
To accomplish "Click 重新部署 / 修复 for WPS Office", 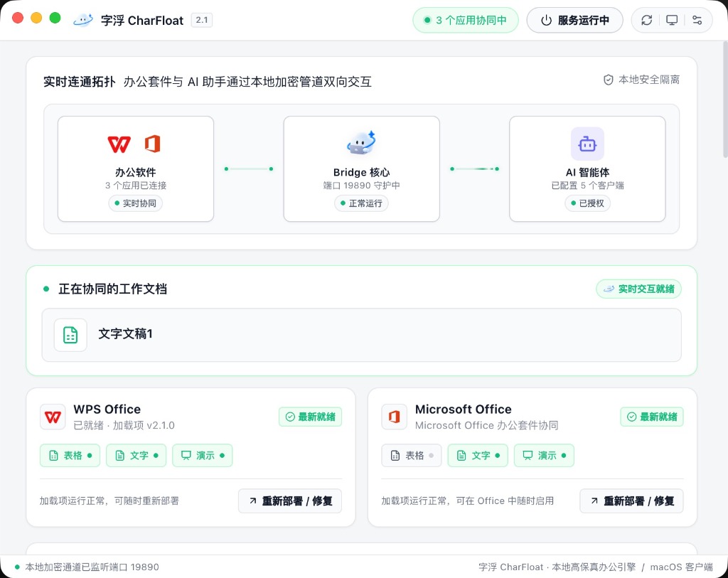I will 290,501.
